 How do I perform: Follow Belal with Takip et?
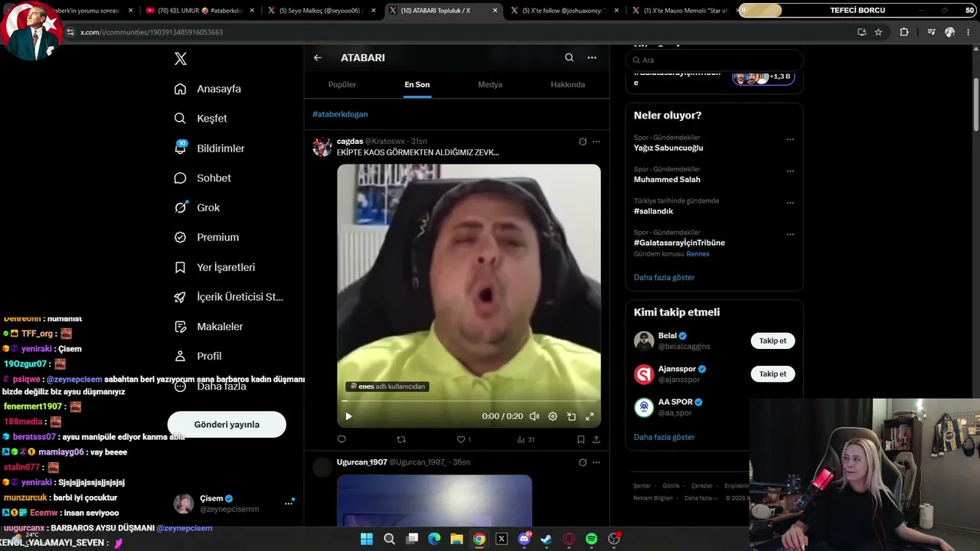point(773,341)
